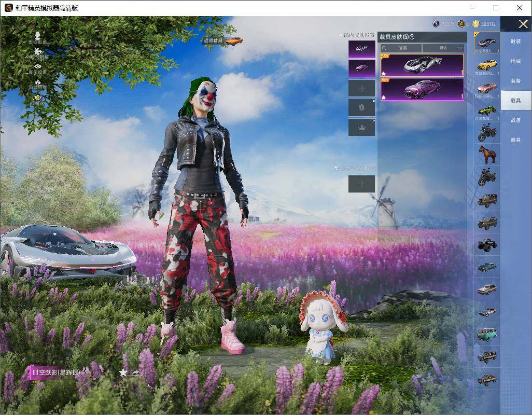Click the silver car model in the scene
532x415 pixels.
(x=68, y=251)
